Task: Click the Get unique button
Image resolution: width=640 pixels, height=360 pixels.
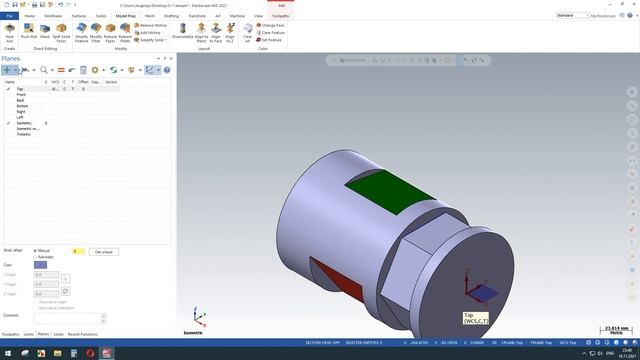Action: [104, 252]
